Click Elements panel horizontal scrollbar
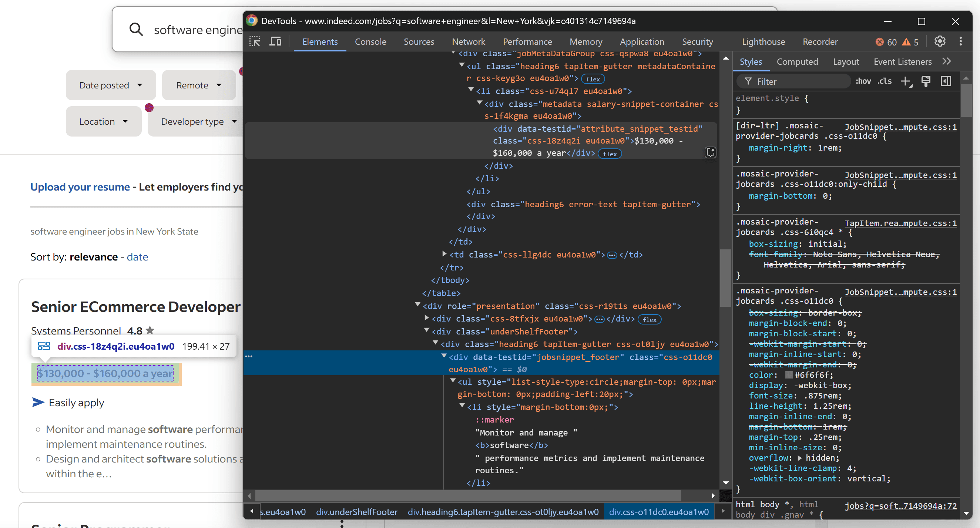Screen dimensions: 980x528 coord(468,496)
